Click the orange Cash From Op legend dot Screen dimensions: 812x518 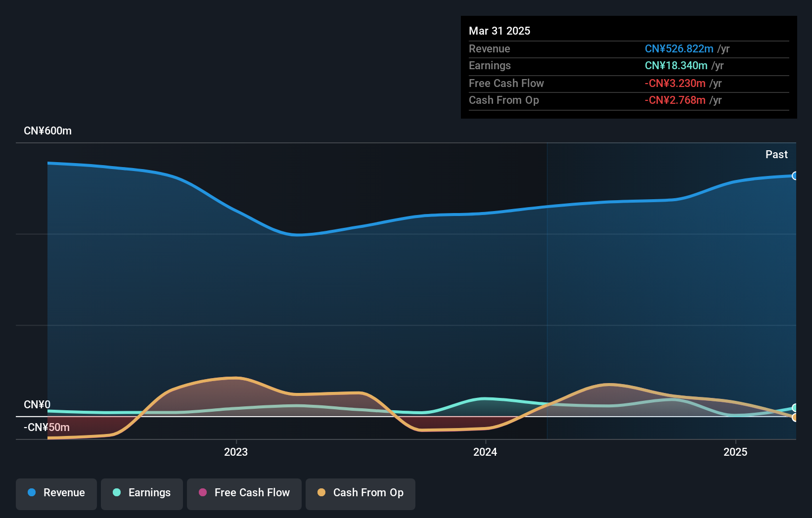coord(321,492)
